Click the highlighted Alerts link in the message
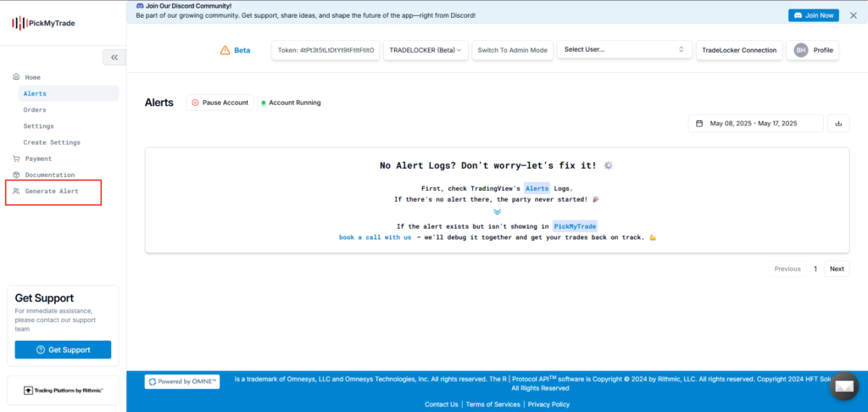 (537, 188)
